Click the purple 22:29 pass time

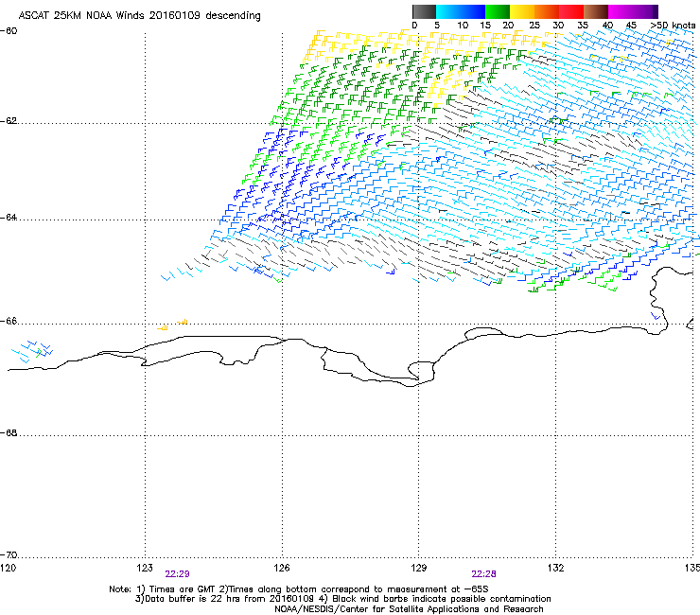pos(177,574)
